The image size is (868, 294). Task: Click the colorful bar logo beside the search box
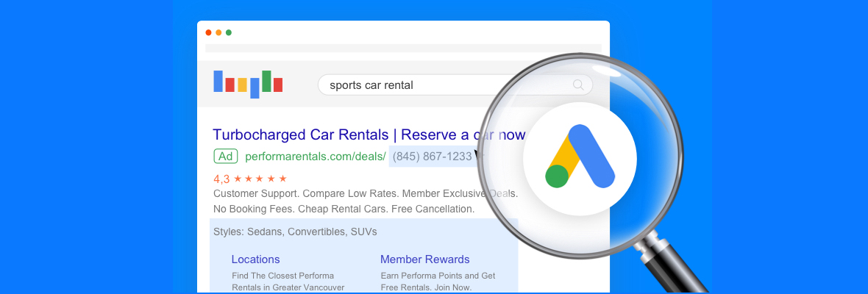click(x=248, y=83)
